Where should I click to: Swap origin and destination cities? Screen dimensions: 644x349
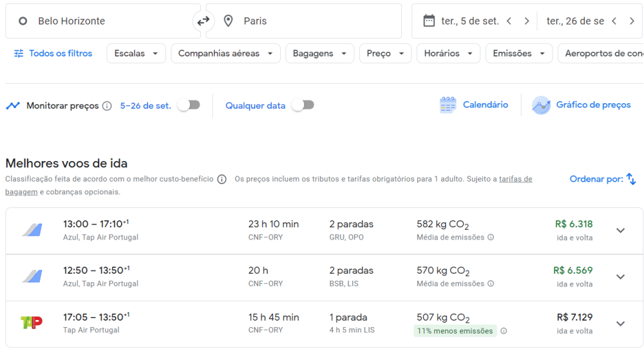[x=204, y=21]
